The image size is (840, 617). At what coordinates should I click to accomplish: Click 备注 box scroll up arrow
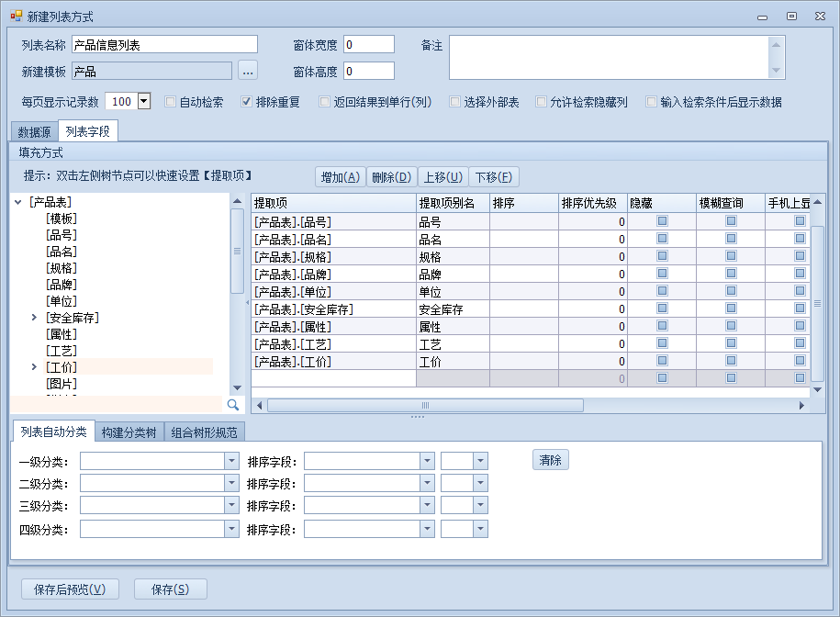776,44
